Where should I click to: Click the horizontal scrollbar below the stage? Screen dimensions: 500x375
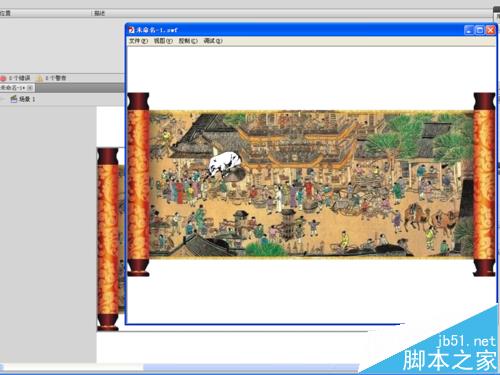click(180, 368)
